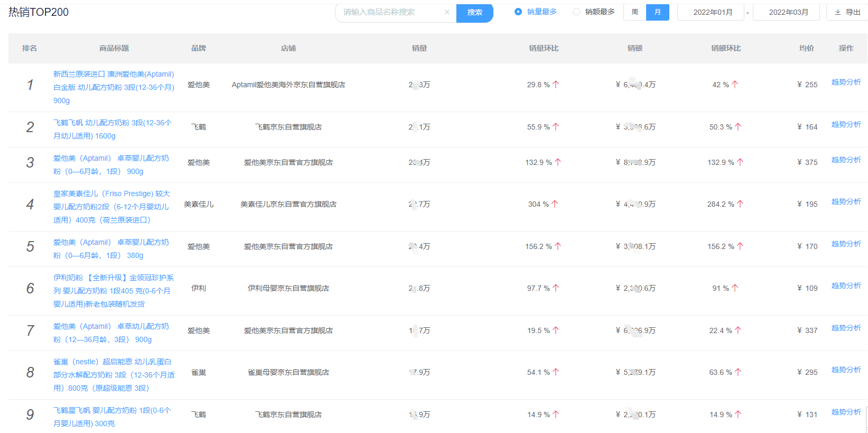This screenshot has height=433, width=868.
Task: Focus the product name search input
Action: coord(391,12)
